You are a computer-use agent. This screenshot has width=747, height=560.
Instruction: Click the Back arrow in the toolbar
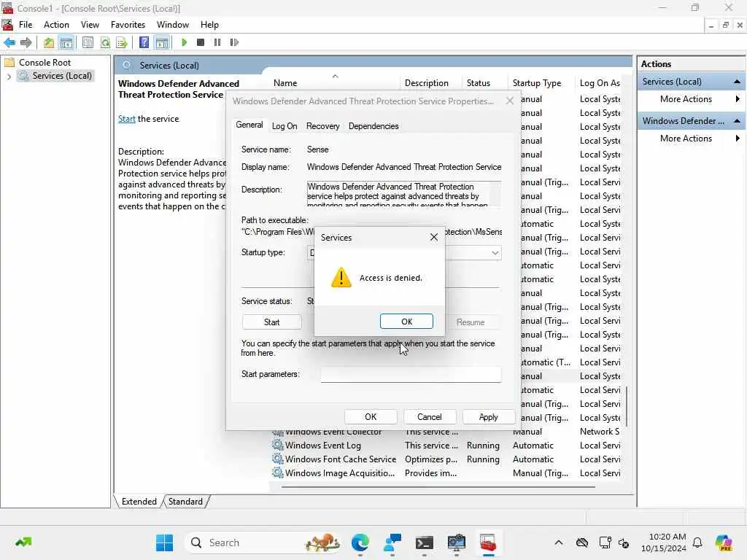tap(9, 42)
